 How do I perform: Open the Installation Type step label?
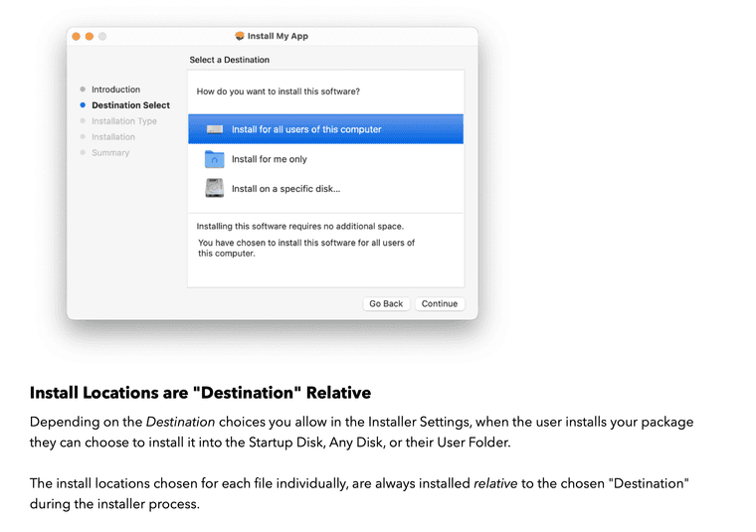coord(124,121)
